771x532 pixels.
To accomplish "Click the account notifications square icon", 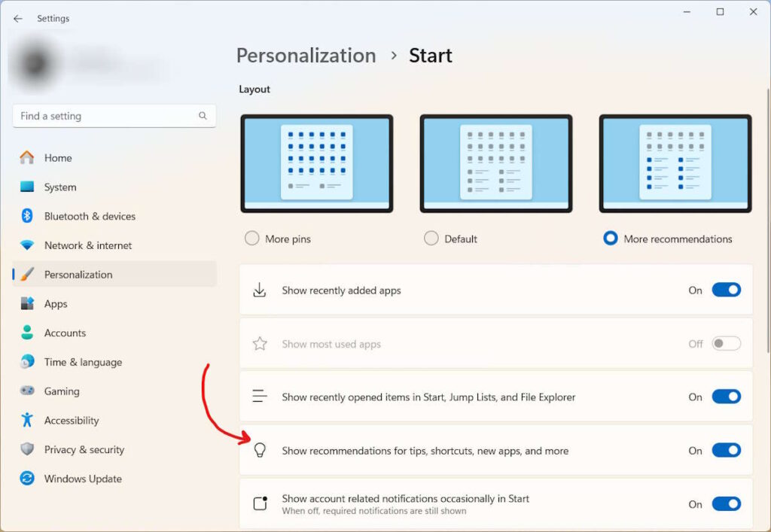I will (260, 503).
